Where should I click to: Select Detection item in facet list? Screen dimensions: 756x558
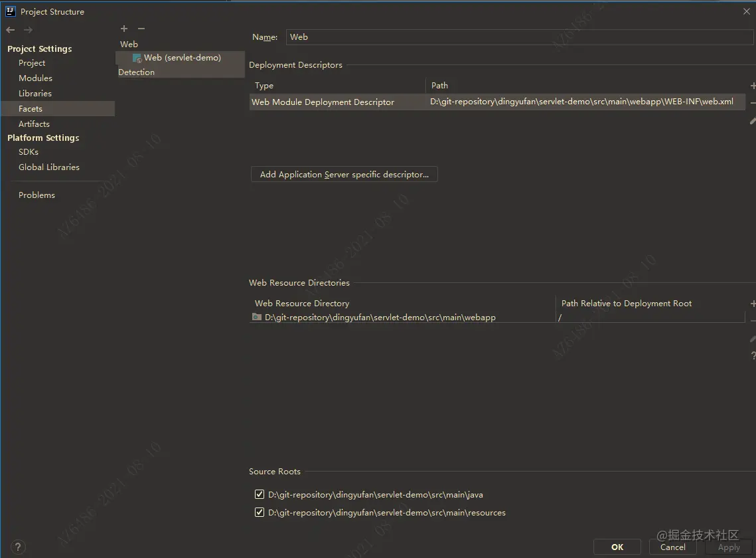[137, 72]
